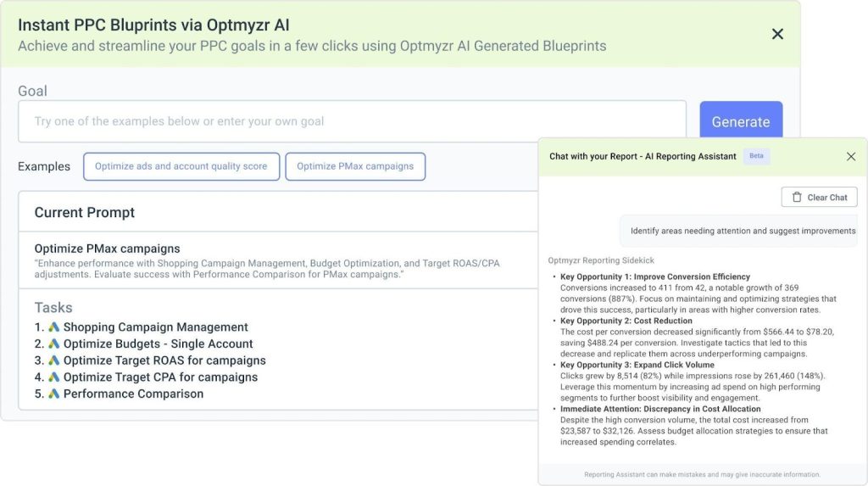Image resolution: width=868 pixels, height=486 pixels.
Task: Click the Beta badge in the chat header
Action: [x=756, y=156]
